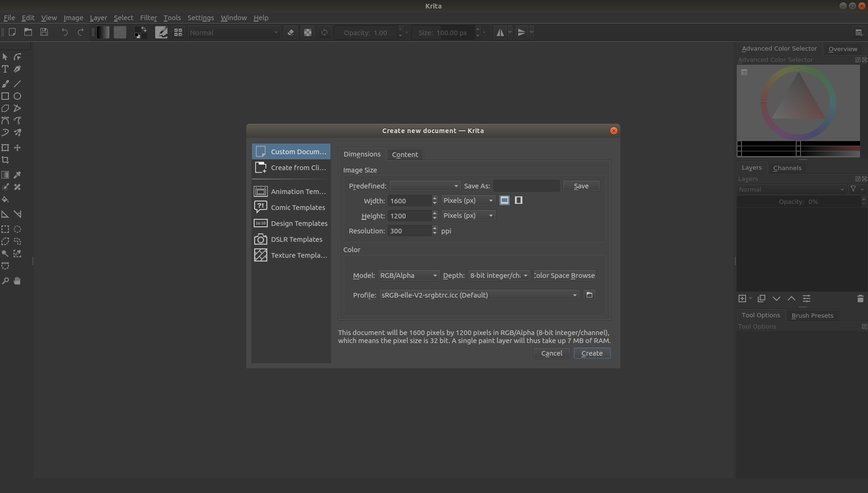Open the Settings menu
Screen dimensions: 868x493
point(201,18)
